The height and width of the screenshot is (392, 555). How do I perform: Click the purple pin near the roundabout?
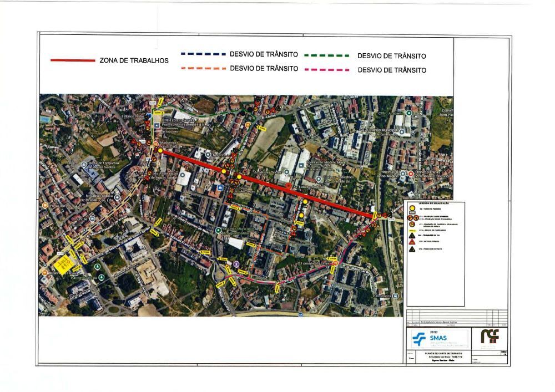236,264
